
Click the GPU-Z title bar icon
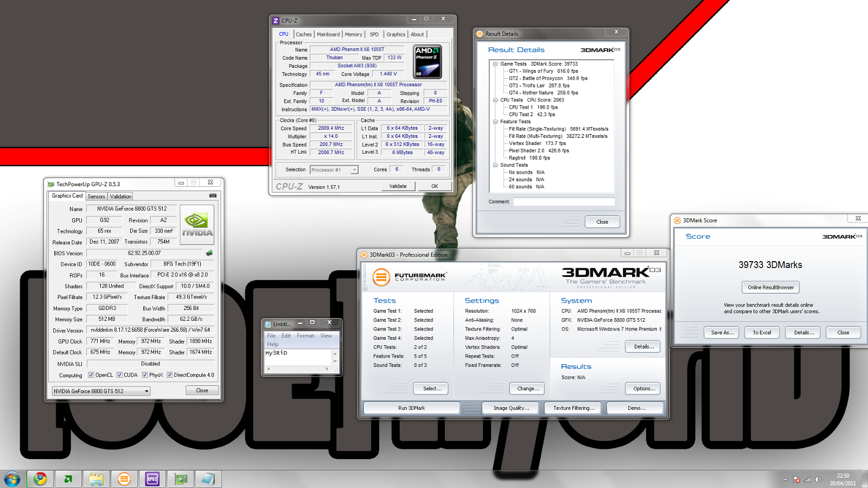51,184
